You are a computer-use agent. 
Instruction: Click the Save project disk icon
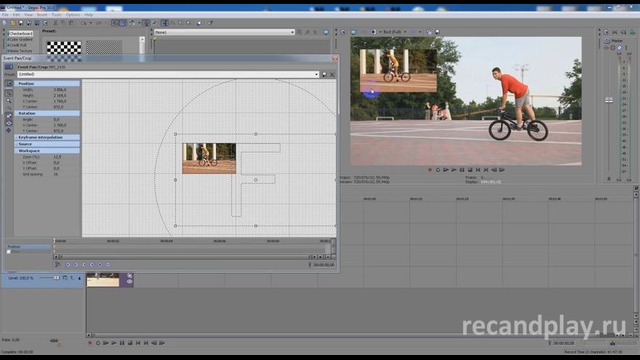pos(21,23)
